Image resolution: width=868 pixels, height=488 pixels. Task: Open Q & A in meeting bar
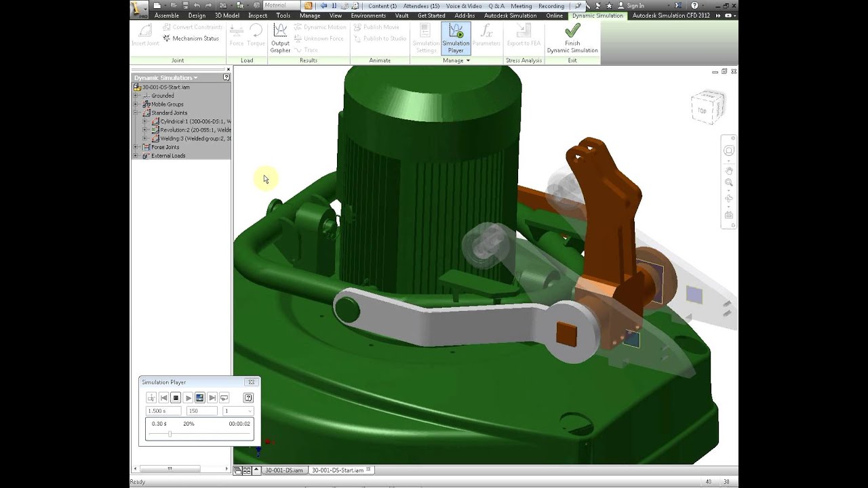[x=496, y=6]
